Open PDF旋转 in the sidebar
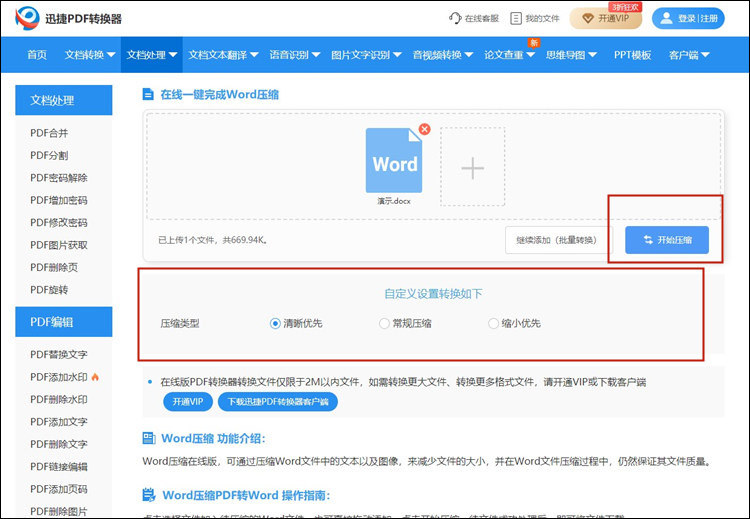Image resolution: width=750 pixels, height=519 pixels. click(49, 290)
